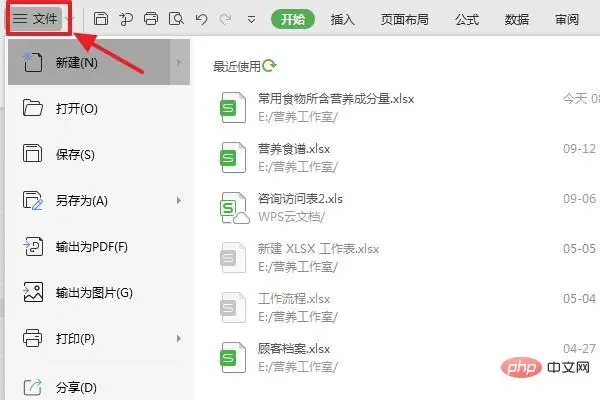
Task: Open the 页面布局 tab
Action: [x=404, y=19]
